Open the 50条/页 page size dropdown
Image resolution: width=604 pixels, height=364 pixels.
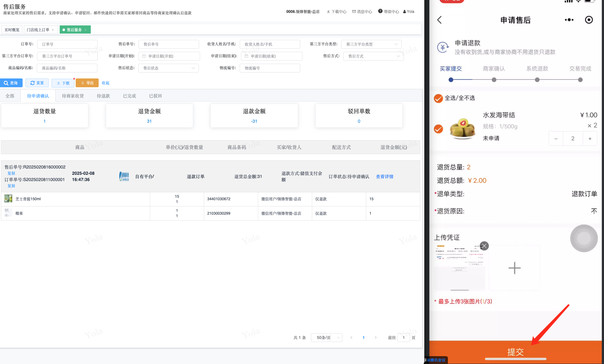click(326, 338)
